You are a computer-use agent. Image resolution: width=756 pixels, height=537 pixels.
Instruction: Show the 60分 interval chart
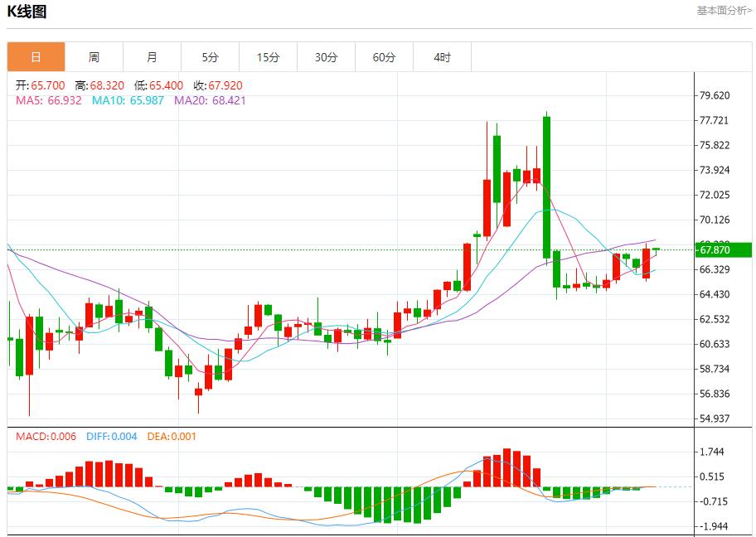[x=384, y=57]
